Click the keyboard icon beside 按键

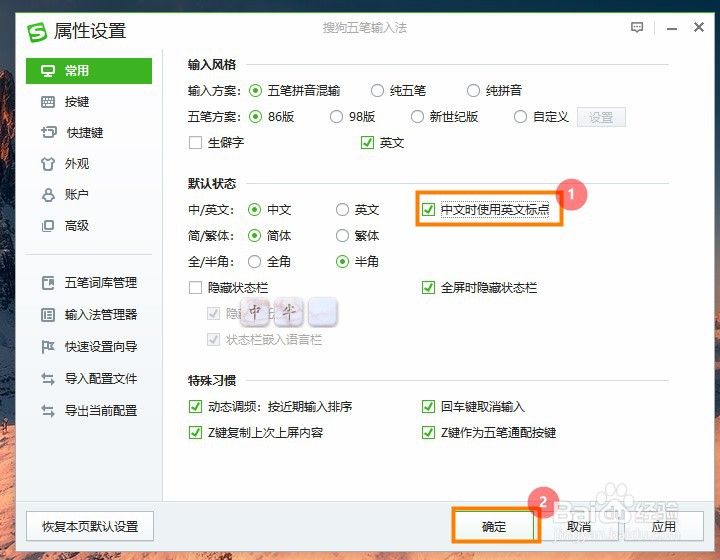[48, 102]
